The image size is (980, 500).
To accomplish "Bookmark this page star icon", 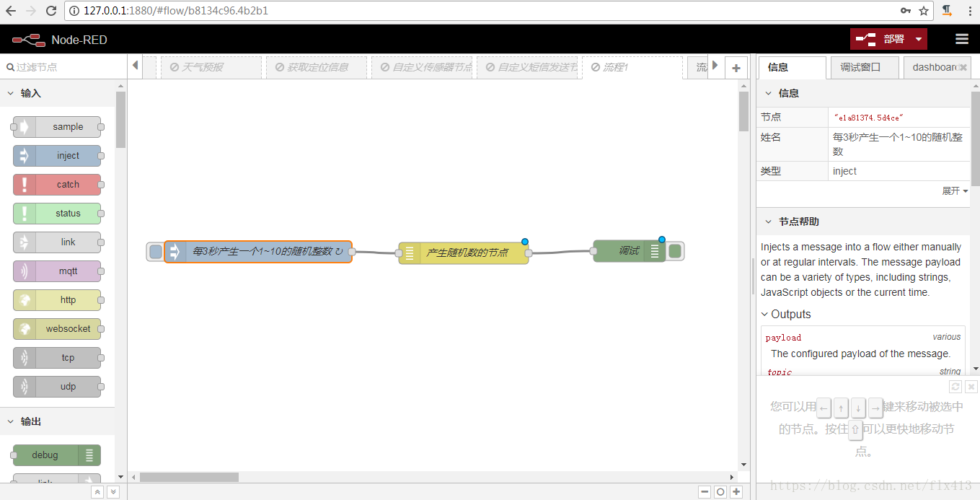I will (x=924, y=11).
